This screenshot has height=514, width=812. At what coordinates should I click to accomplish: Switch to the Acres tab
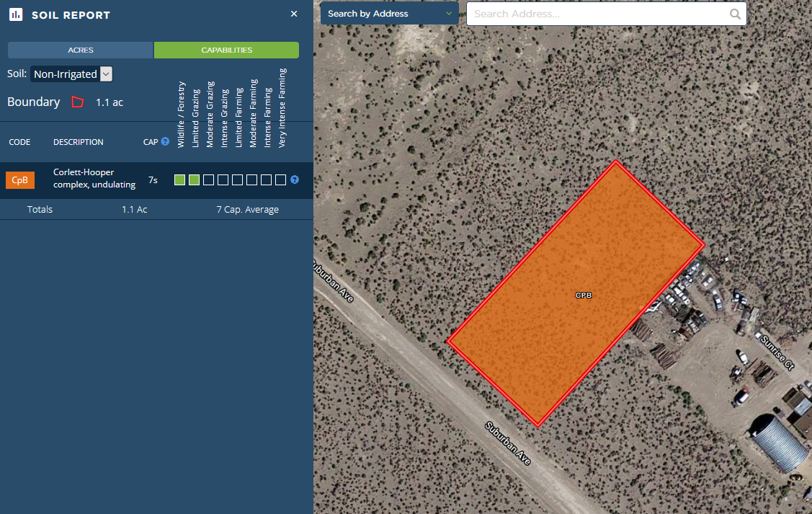(81, 50)
